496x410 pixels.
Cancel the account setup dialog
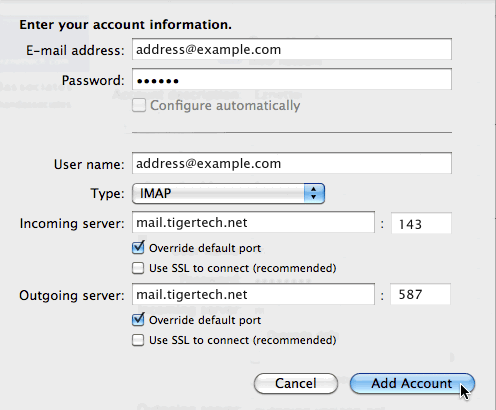tap(296, 383)
